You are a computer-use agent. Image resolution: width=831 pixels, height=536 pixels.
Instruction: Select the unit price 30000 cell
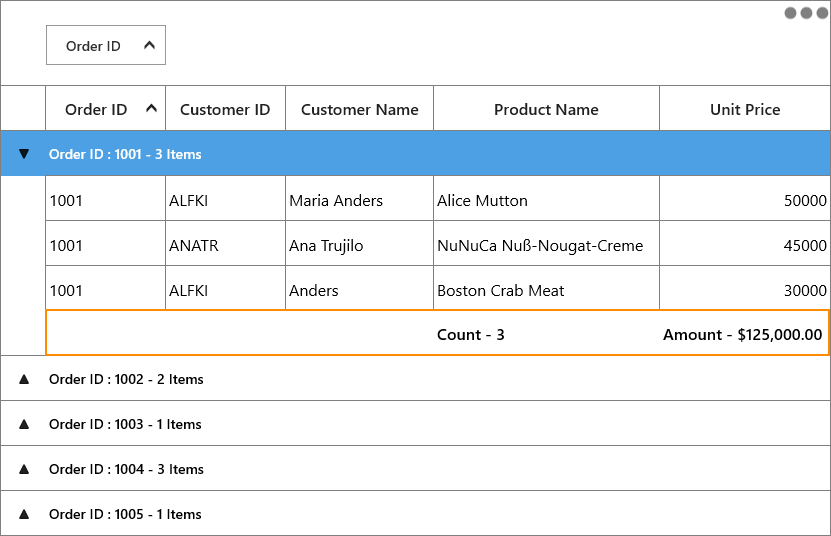pyautogui.click(x=745, y=288)
